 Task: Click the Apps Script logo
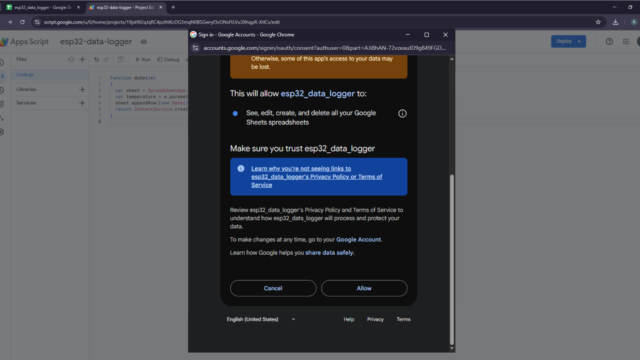(4, 42)
